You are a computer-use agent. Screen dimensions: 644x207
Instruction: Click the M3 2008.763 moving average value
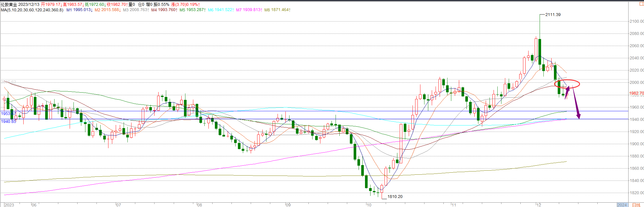[136, 10]
